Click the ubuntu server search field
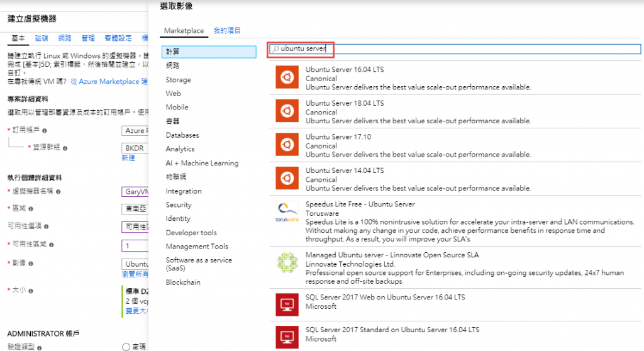This screenshot has height=351, width=644. [x=455, y=49]
